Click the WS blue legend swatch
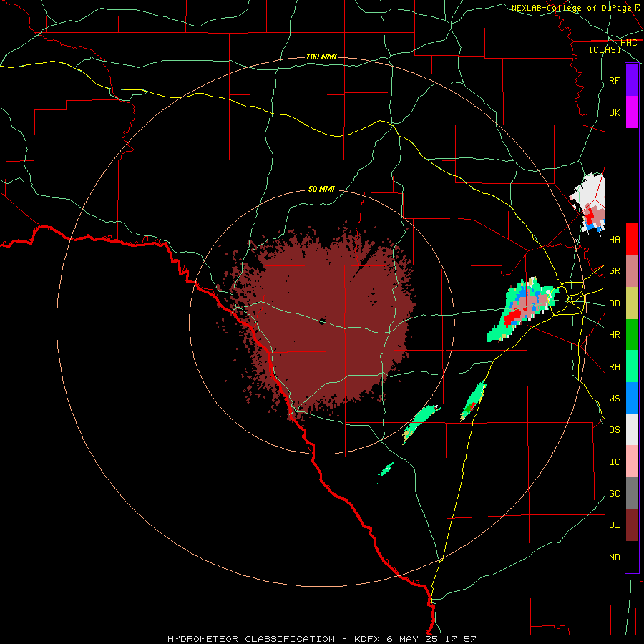The height and width of the screenshot is (644, 644). point(632,398)
